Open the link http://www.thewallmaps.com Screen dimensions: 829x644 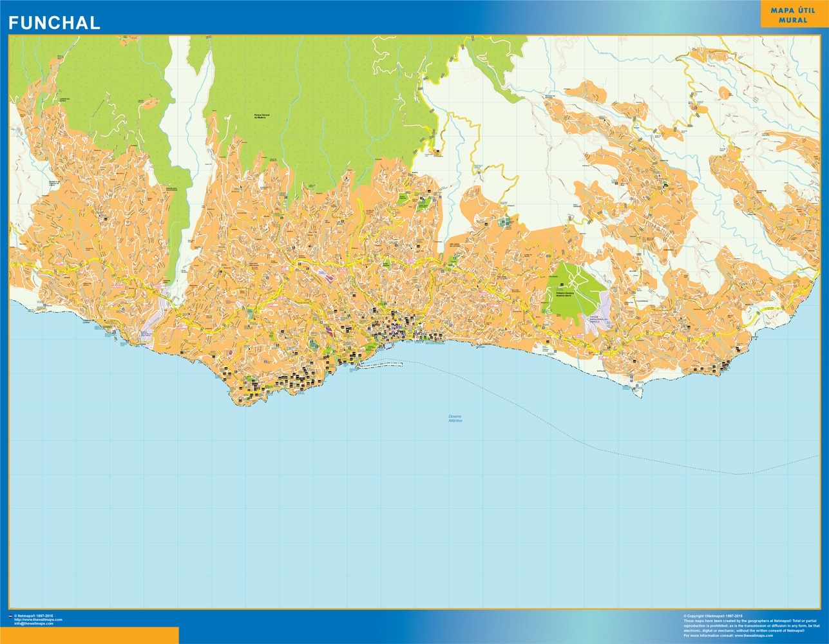coord(39,619)
